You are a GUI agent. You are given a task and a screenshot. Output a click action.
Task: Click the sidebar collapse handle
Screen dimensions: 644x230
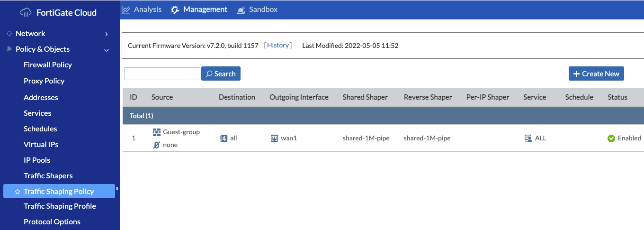117,189
